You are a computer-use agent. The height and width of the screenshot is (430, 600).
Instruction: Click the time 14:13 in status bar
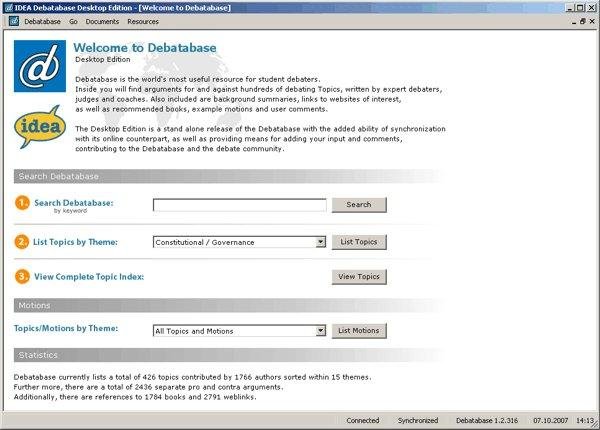coord(585,420)
